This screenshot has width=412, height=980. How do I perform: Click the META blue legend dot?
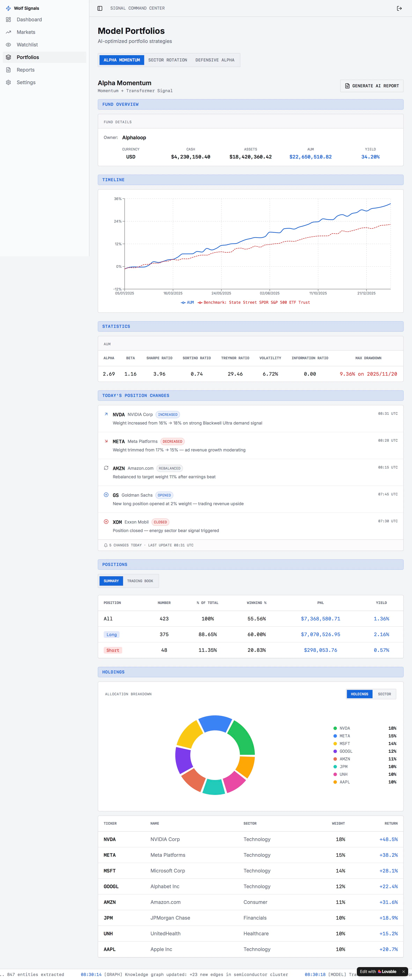click(335, 736)
